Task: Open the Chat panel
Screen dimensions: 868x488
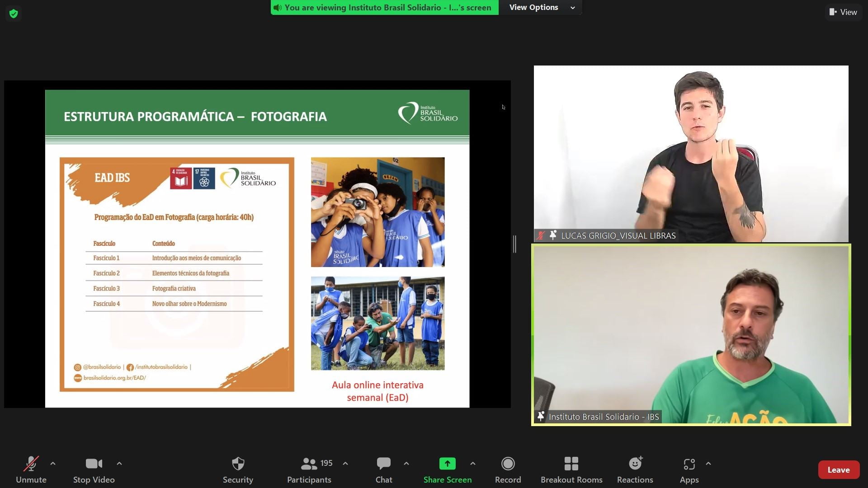Action: (x=383, y=469)
